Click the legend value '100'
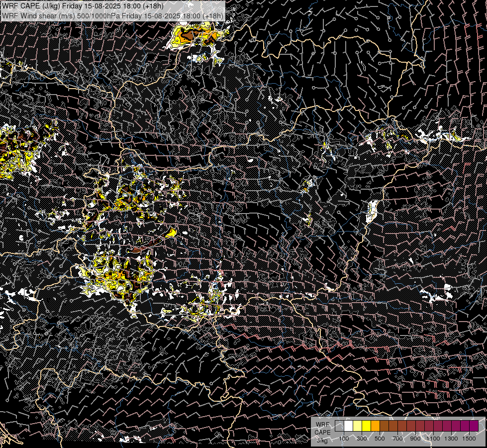This screenshot has width=487, height=448. 344,439
